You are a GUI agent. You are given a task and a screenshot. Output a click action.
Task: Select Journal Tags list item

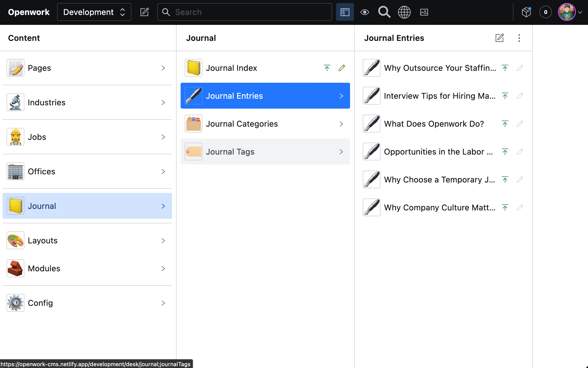pyautogui.click(x=265, y=152)
